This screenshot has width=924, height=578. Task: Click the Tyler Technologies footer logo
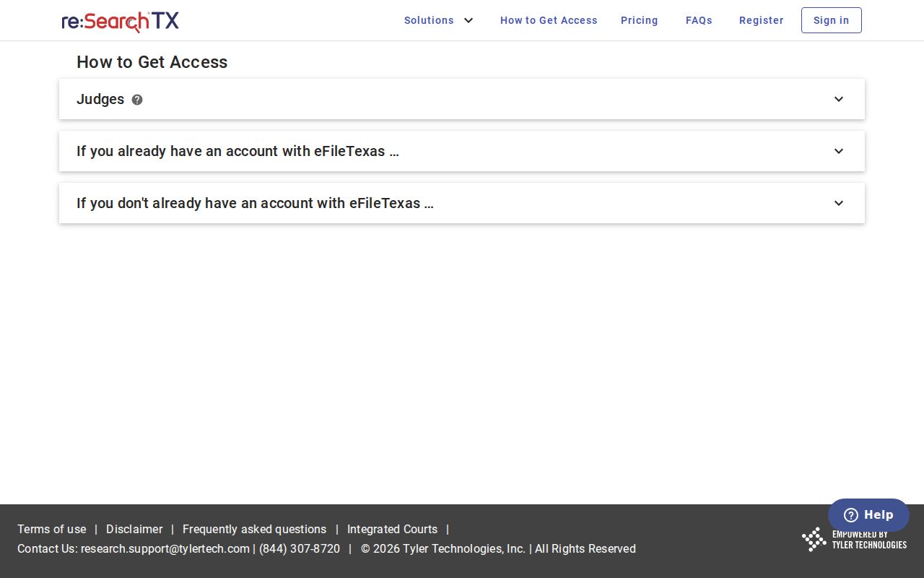pos(854,539)
